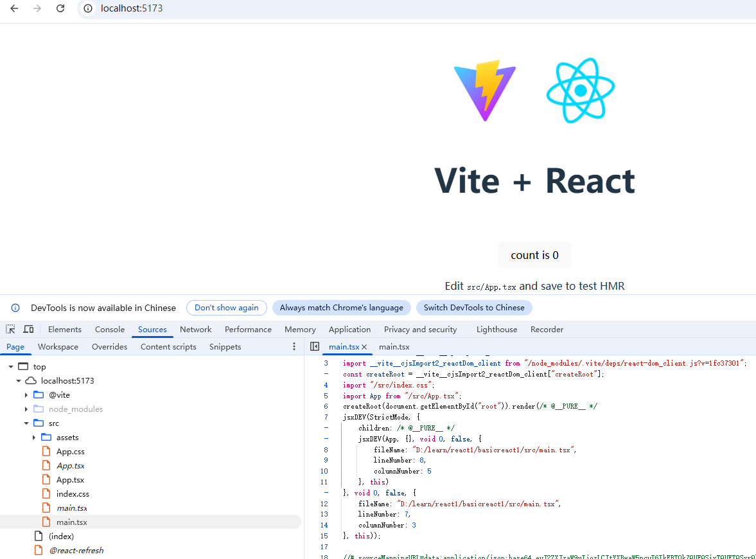Open the Recorder tab
Viewport: 756px width, 559px height.
point(547,330)
